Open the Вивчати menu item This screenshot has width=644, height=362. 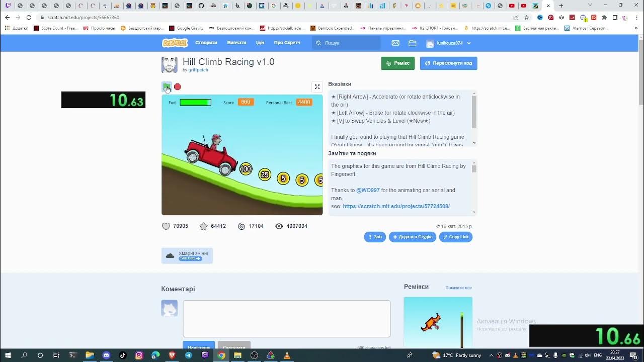tap(236, 43)
